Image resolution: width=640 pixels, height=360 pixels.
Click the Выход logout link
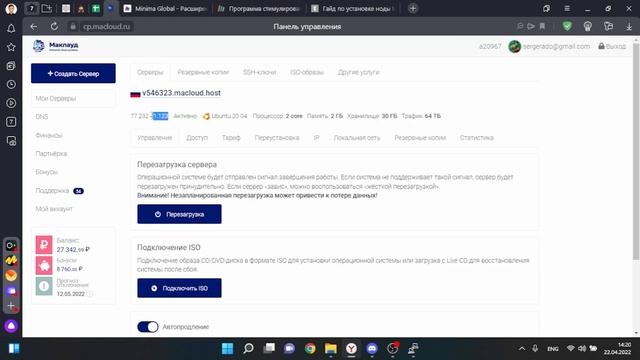tap(612, 47)
